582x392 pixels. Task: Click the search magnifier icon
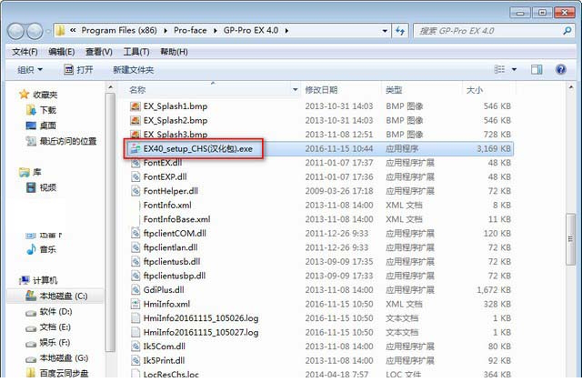pos(567,31)
